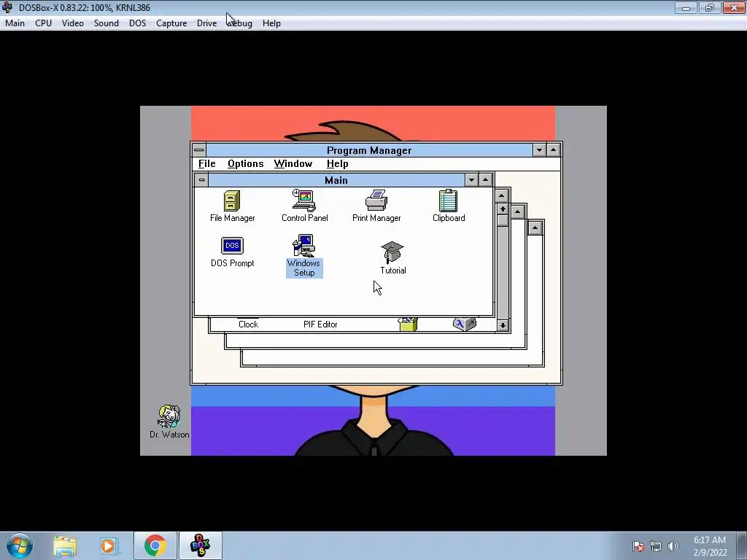Maximize the Main group window
The width and height of the screenshot is (747, 560).
(485, 180)
